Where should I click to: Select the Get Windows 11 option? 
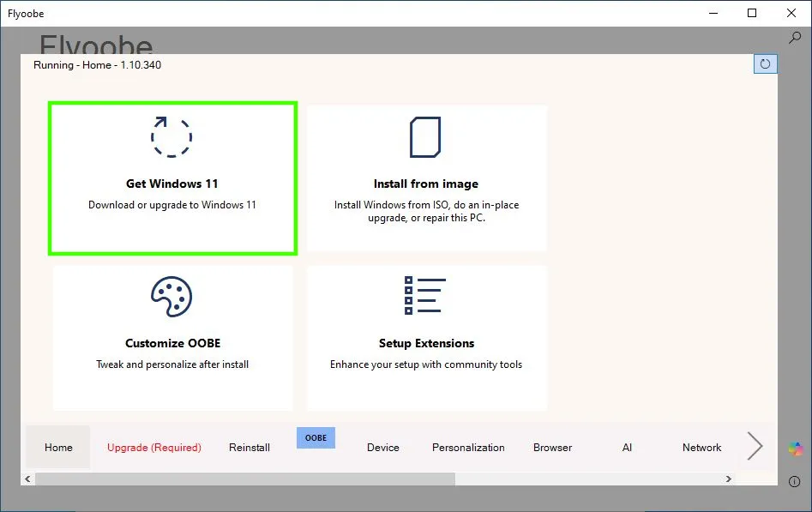171,178
